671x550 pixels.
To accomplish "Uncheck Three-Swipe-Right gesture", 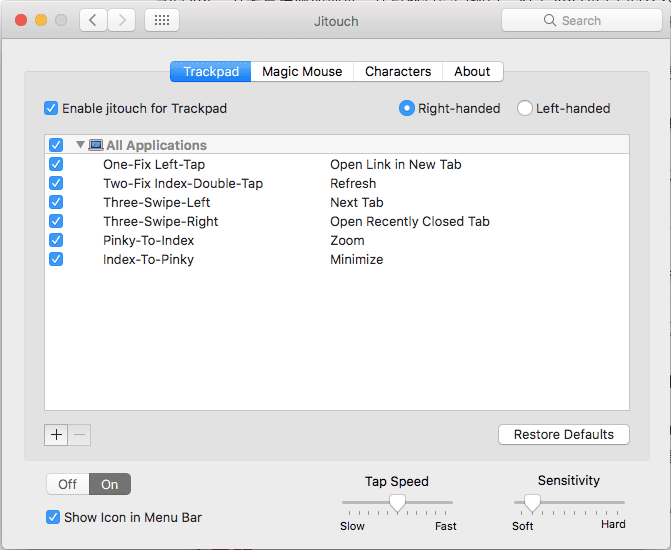I will (x=56, y=221).
